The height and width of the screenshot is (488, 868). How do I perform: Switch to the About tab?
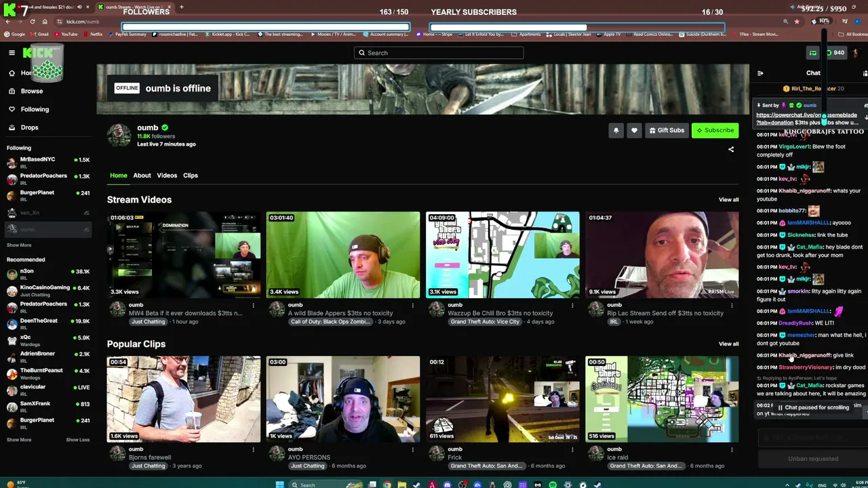pyautogui.click(x=142, y=176)
